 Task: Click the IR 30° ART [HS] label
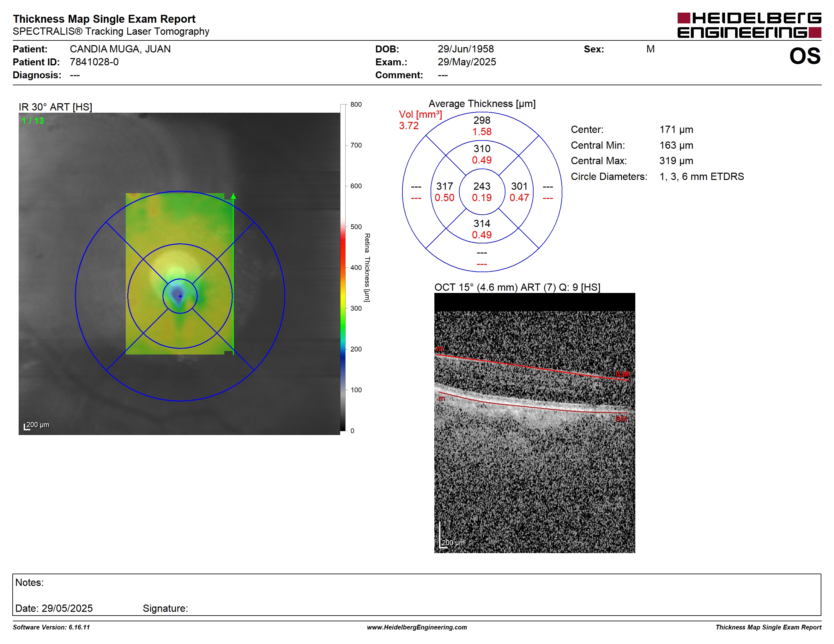tap(55, 107)
